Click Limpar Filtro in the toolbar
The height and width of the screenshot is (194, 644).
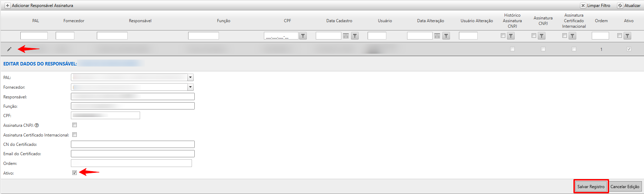click(x=595, y=6)
